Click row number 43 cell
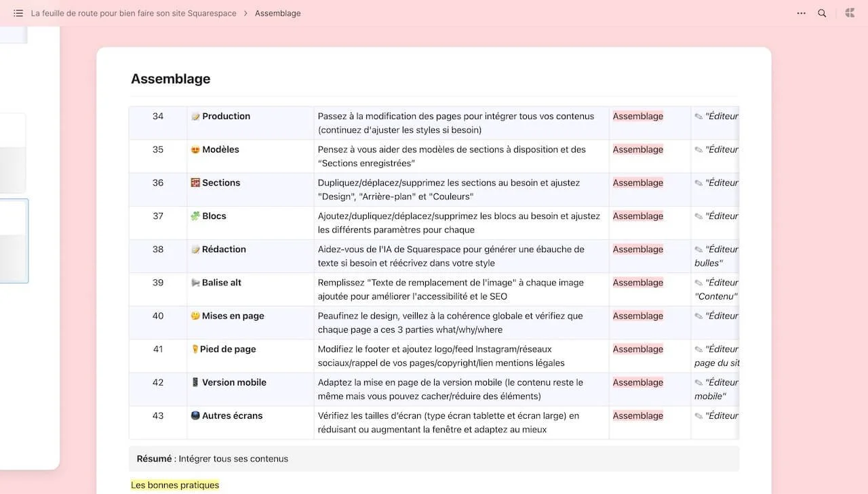 [x=158, y=422]
